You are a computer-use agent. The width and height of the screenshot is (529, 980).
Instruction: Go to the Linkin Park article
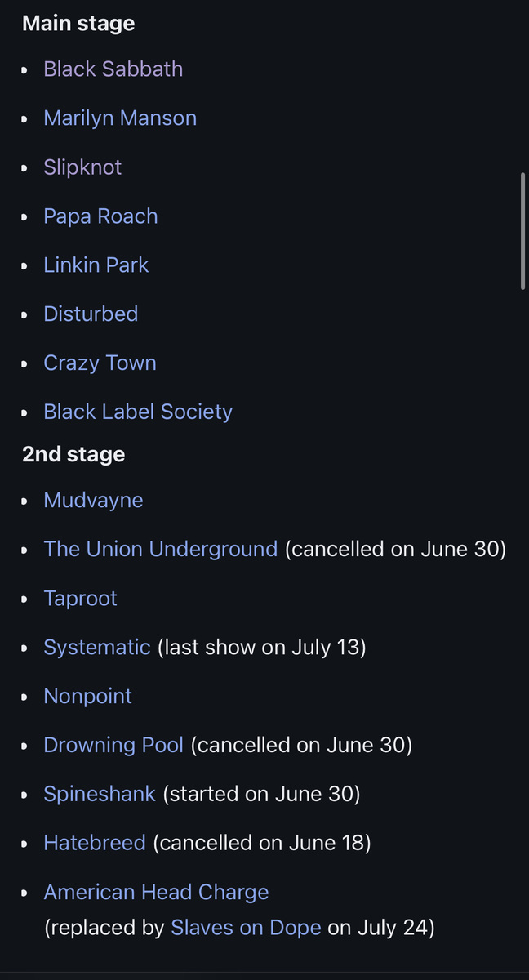(96, 265)
